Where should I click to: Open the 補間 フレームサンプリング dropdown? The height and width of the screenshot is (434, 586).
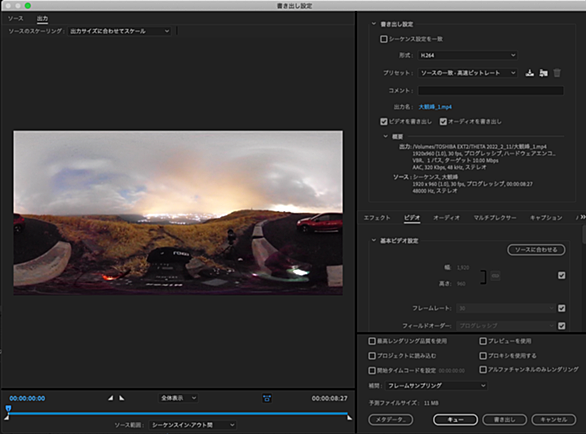[x=436, y=385]
